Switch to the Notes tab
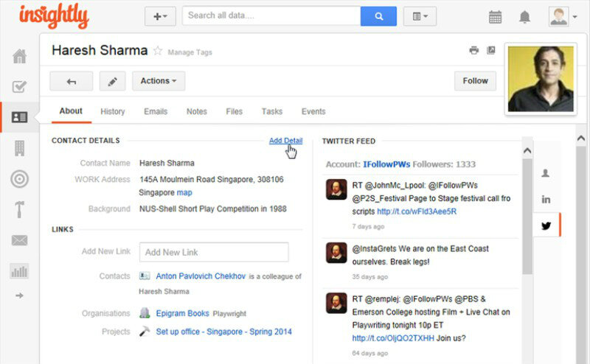 click(196, 111)
